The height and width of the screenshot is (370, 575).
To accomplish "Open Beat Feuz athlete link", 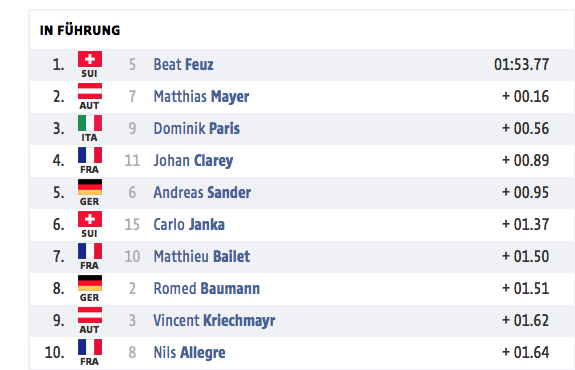I will [x=183, y=65].
